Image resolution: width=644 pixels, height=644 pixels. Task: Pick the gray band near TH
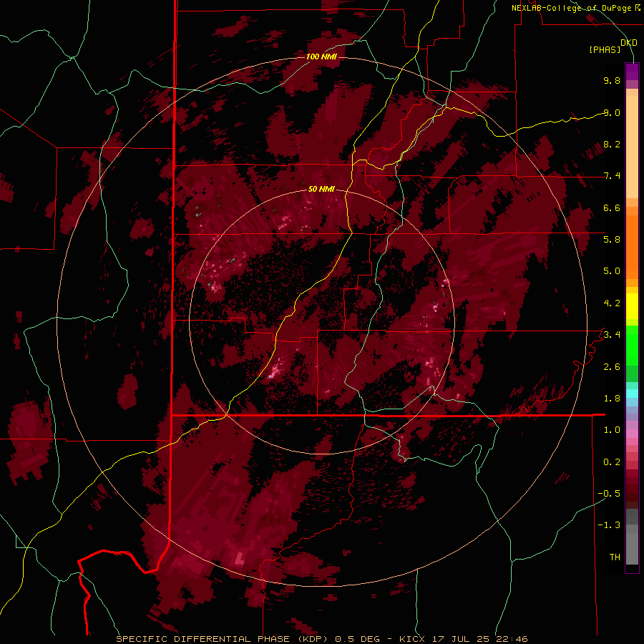click(x=632, y=548)
